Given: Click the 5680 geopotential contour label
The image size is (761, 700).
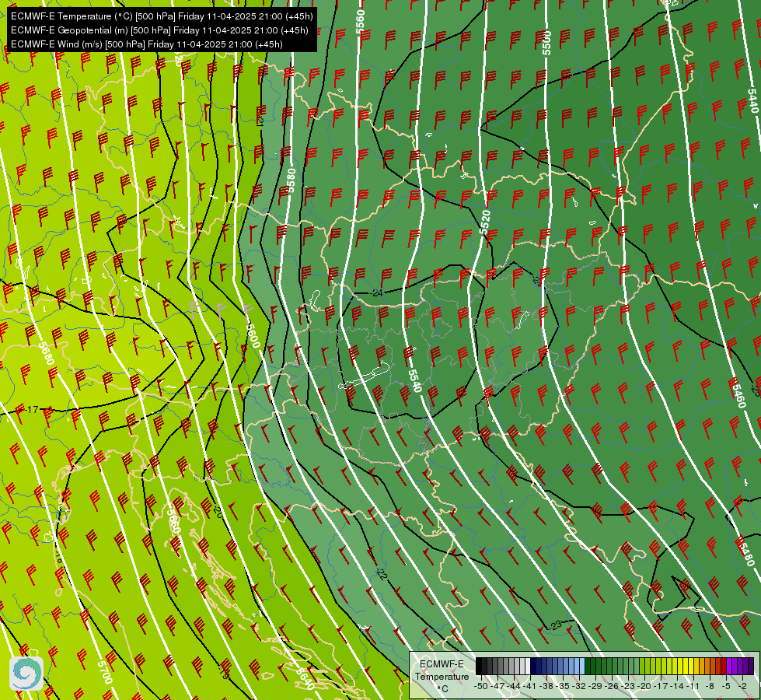Looking at the screenshot, I should pos(47,354).
